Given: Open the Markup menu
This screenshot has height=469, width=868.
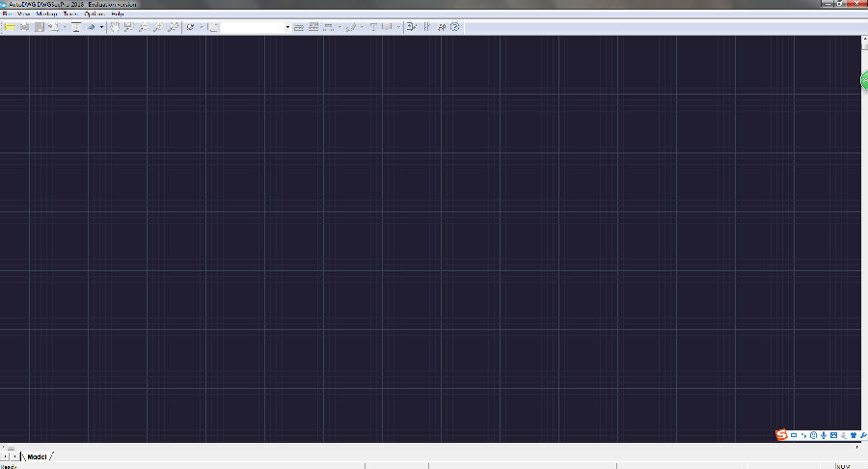Looking at the screenshot, I should [x=46, y=14].
